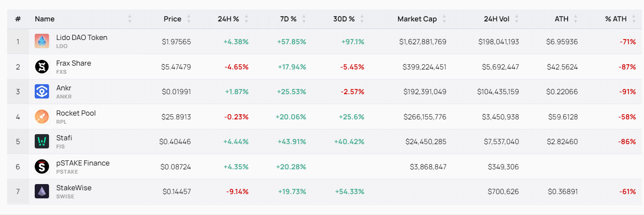Sort by 24H Vol column arrows

click(517, 19)
